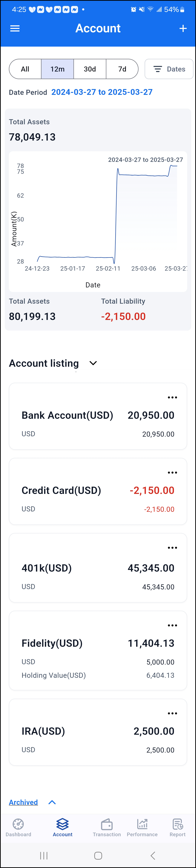Tap the Archived link

pyautogui.click(x=23, y=802)
